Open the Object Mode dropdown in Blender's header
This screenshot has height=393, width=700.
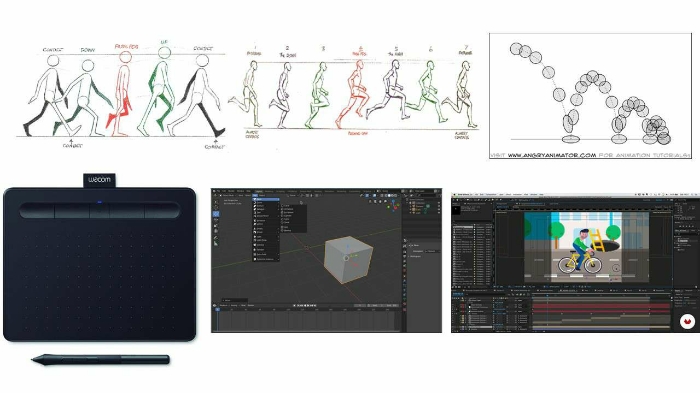[x=227, y=196]
